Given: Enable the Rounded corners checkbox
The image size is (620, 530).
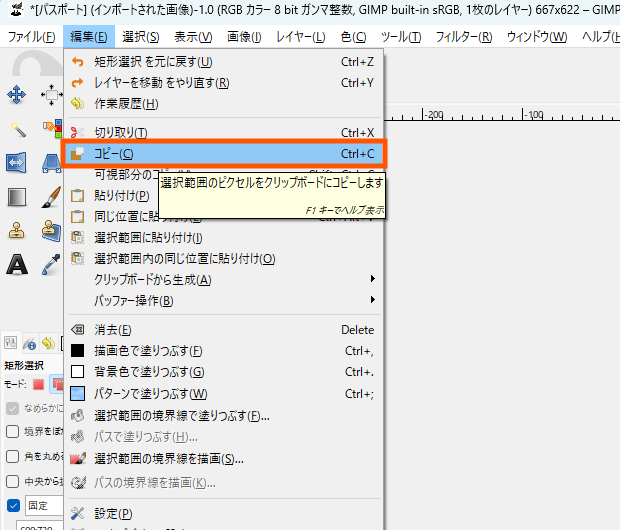Looking at the screenshot, I should 13,456.
